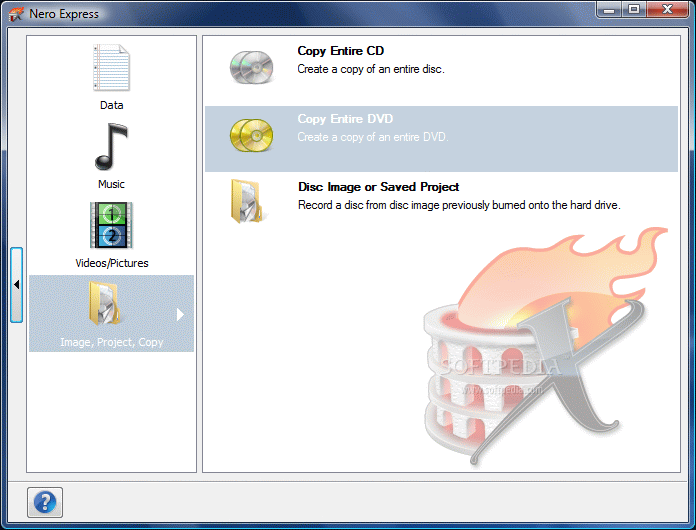
Task: Select the Image, Project, Copy label
Action: [112, 342]
